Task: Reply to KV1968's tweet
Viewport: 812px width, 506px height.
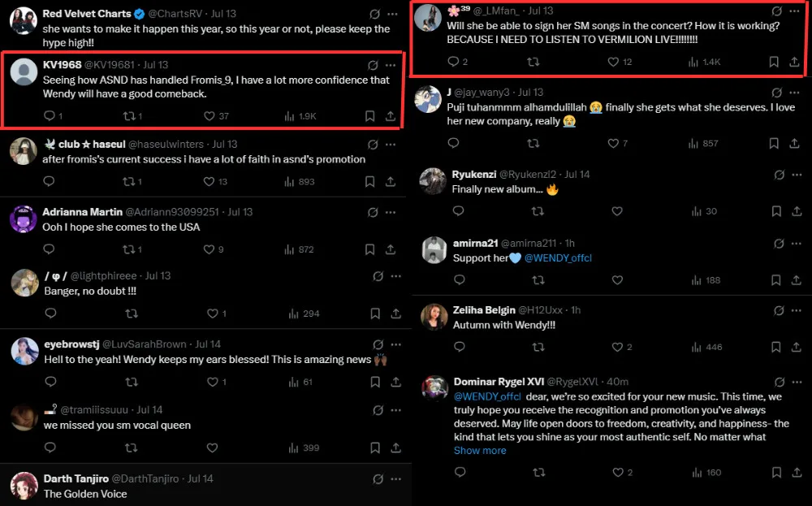Action: (49, 116)
